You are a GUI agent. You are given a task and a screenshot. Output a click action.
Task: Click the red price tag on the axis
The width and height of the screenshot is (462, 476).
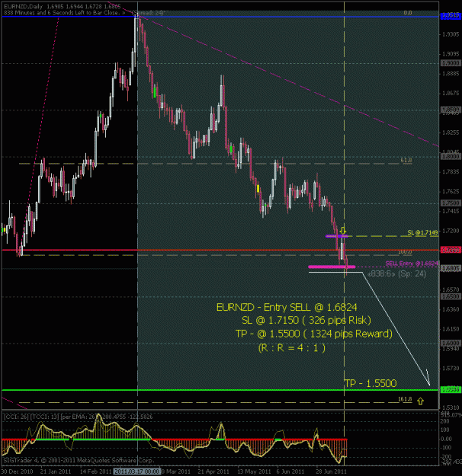click(x=450, y=250)
